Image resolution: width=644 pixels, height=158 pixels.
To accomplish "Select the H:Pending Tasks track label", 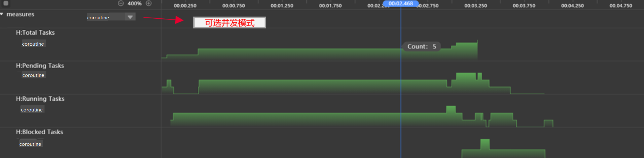I will tap(40, 66).
